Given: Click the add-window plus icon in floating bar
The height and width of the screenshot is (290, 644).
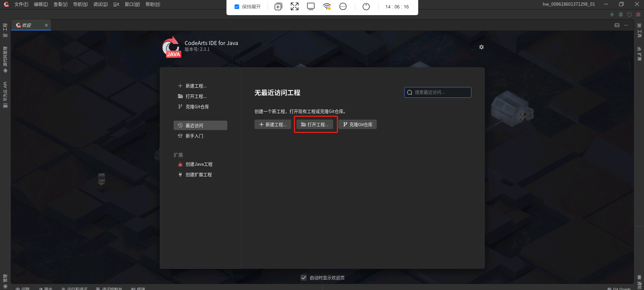Looking at the screenshot, I should click(x=278, y=7).
